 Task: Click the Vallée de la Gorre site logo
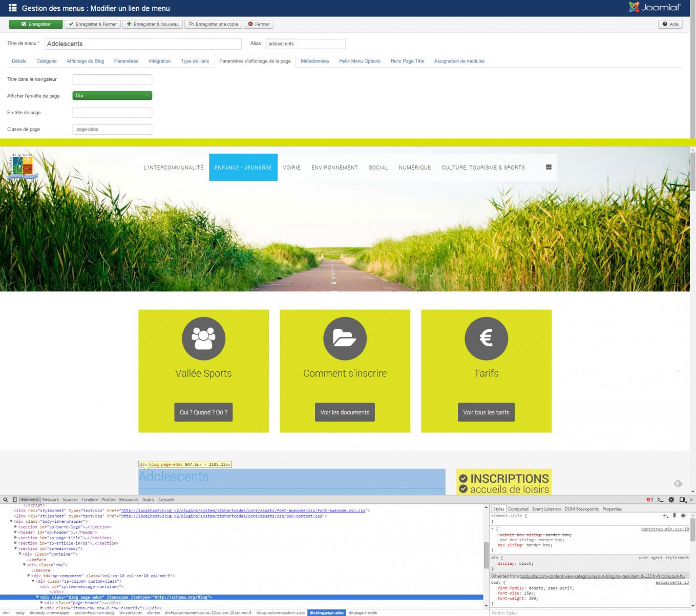coord(23,166)
